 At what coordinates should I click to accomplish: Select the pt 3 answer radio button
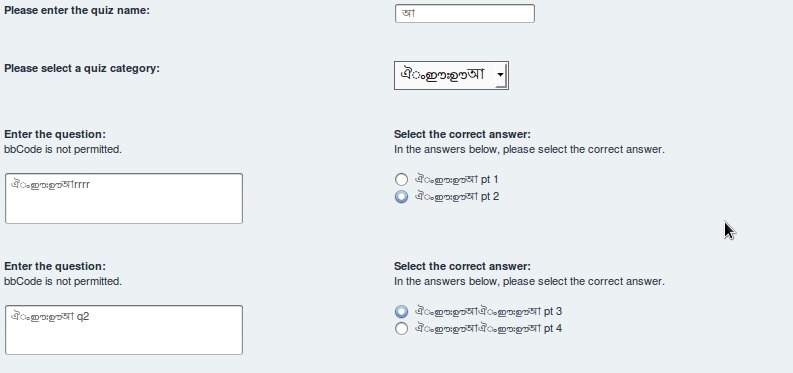[401, 311]
